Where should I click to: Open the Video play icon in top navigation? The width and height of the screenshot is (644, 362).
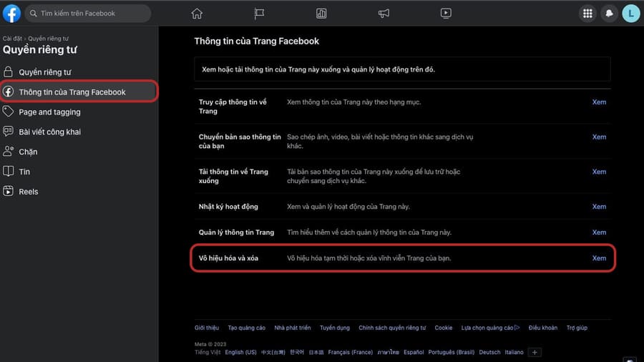pos(446,14)
